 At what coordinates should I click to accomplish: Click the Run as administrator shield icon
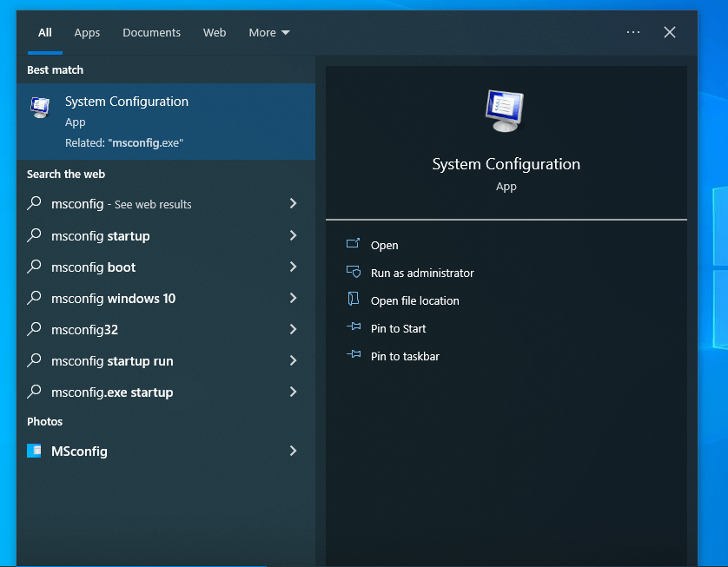click(353, 273)
